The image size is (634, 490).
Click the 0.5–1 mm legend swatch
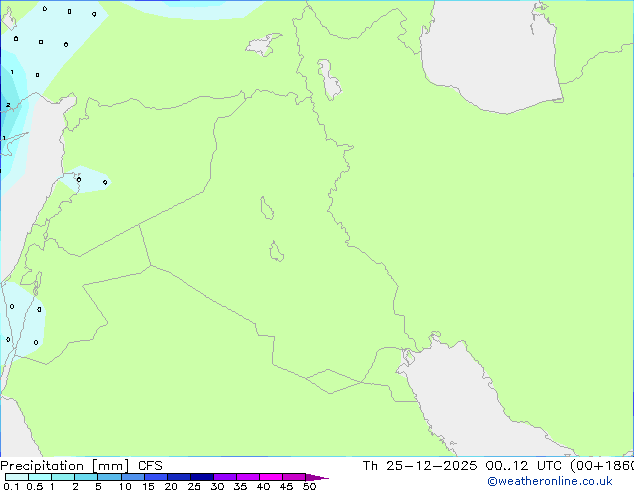tap(40, 477)
